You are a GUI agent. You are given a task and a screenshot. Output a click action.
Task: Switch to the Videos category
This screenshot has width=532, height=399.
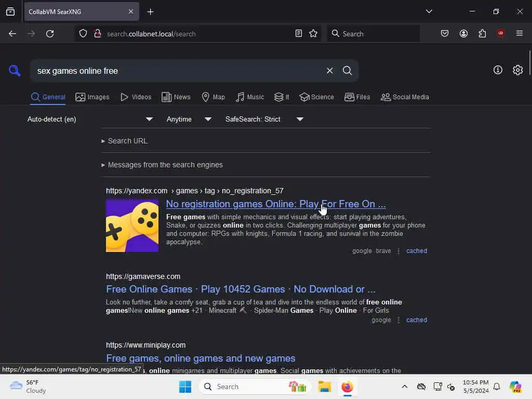(136, 97)
